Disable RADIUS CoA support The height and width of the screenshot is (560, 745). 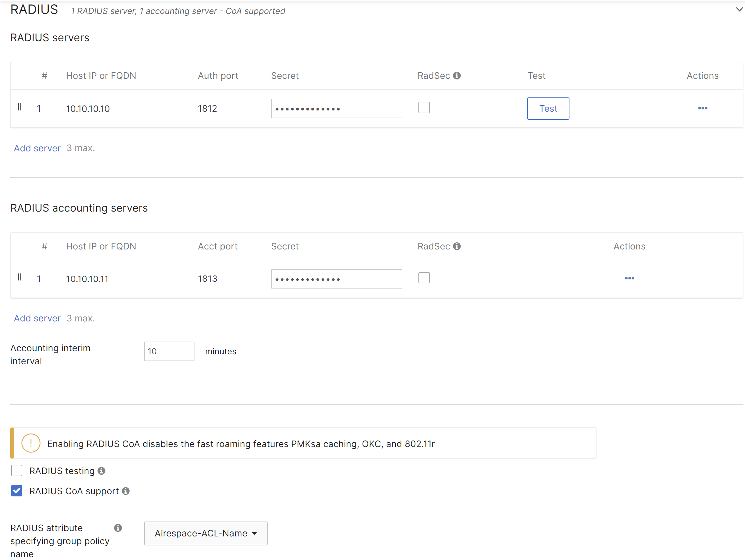click(x=16, y=491)
